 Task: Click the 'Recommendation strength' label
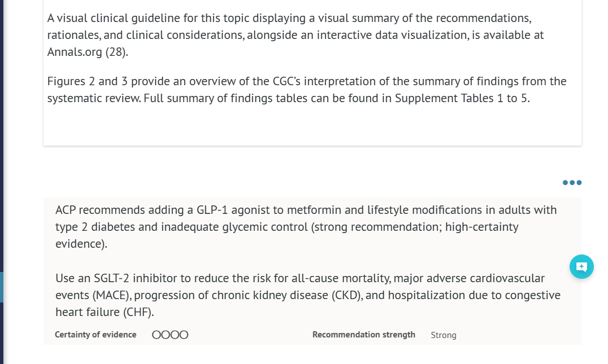[363, 335]
